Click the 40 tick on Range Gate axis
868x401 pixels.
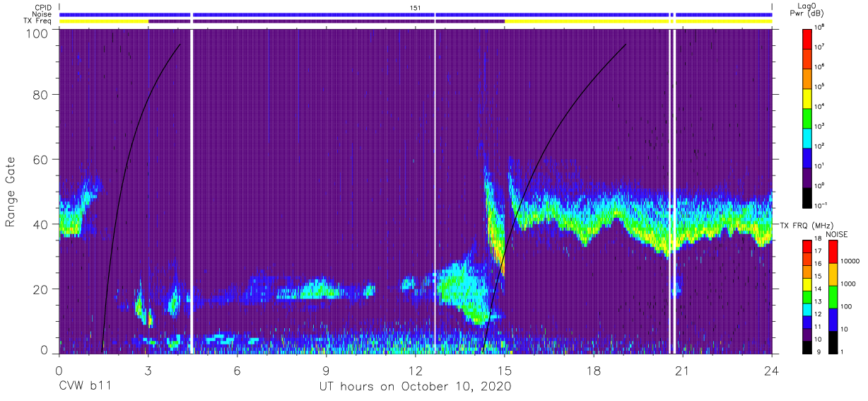click(x=41, y=225)
